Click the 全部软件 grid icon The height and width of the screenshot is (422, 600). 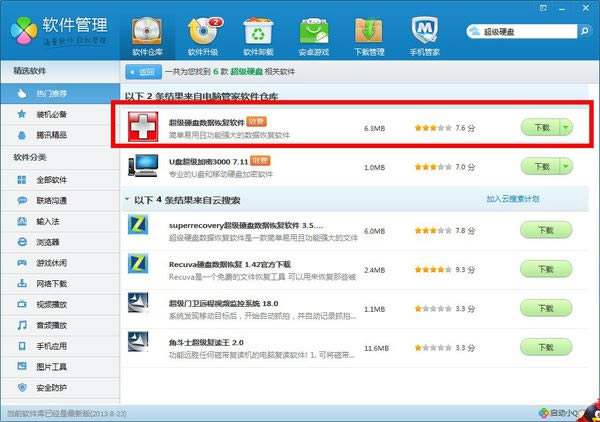pyautogui.click(x=22, y=180)
